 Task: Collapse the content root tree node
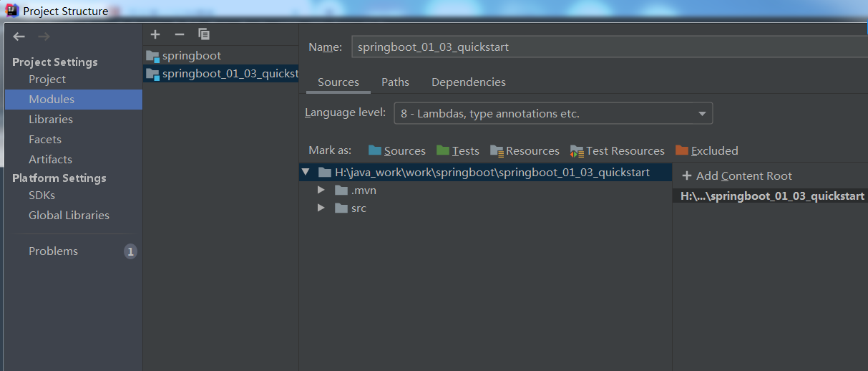point(306,173)
